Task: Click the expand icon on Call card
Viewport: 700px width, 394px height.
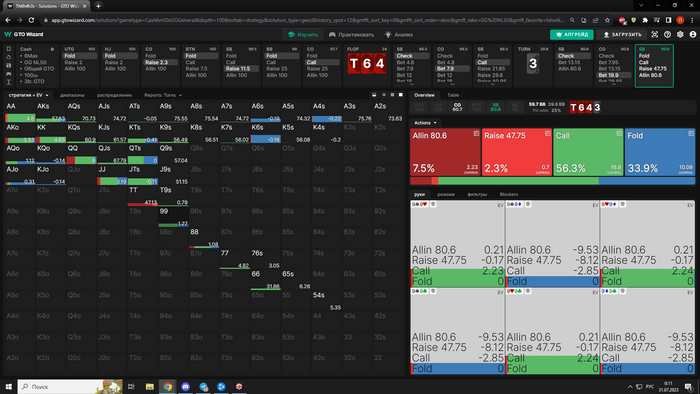Action: click(619, 133)
